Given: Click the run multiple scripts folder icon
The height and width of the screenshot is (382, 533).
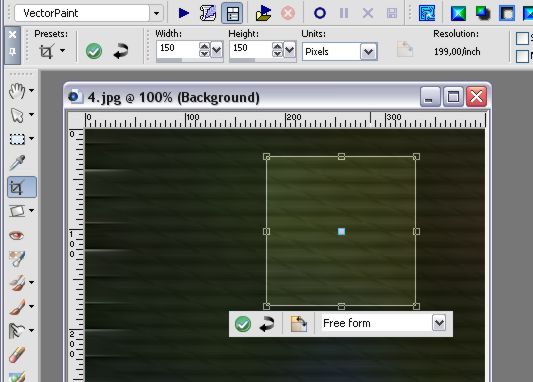Looking at the screenshot, I should click(263, 13).
